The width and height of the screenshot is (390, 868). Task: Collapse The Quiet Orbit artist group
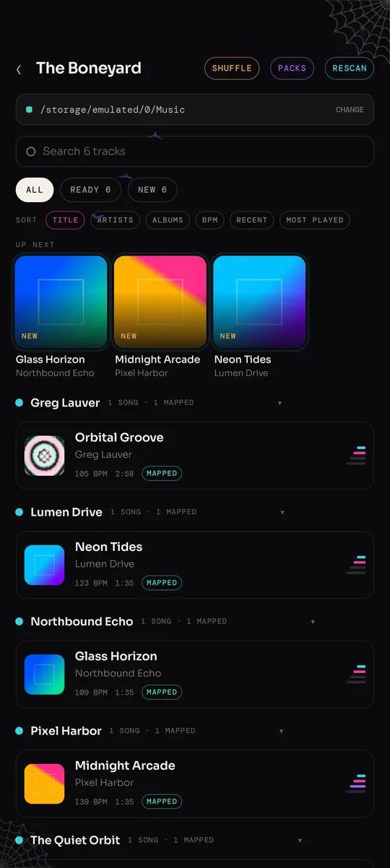(x=300, y=841)
